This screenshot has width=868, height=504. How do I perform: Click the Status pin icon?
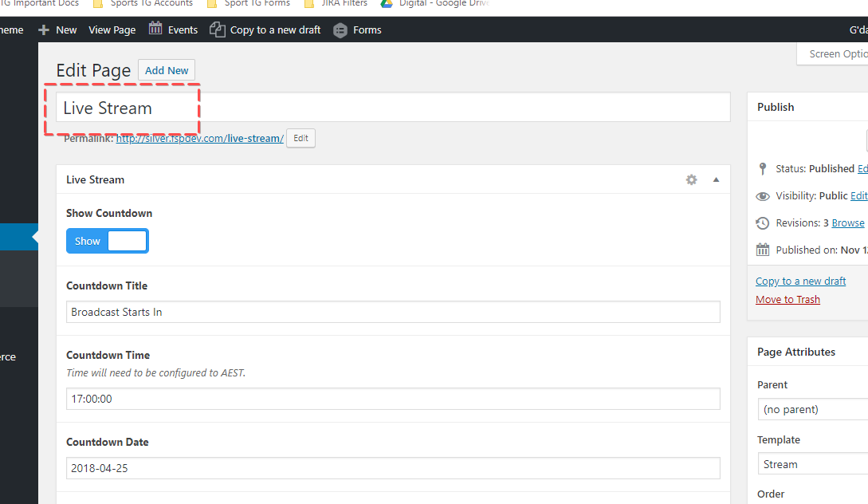[763, 168]
